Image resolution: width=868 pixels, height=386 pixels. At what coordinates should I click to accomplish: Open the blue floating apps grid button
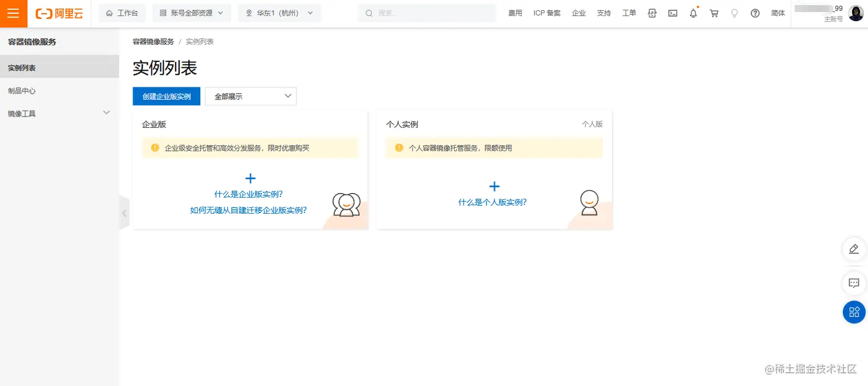coord(854,312)
